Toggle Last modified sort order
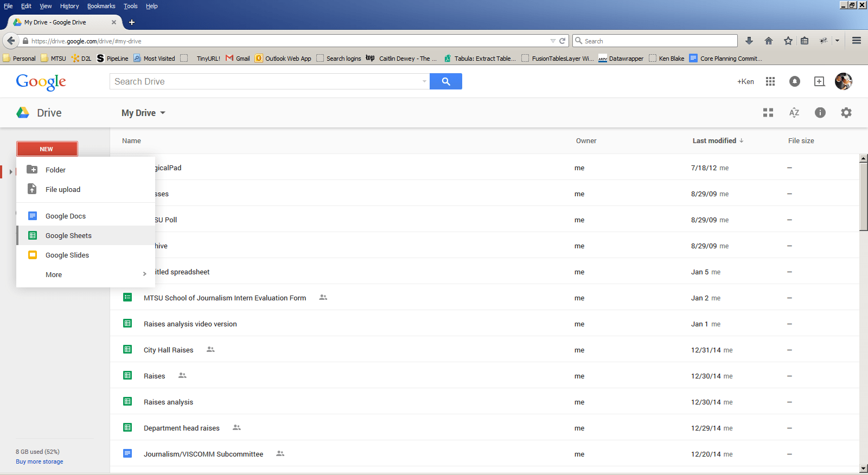Screen dimensions: 868x475 point(718,140)
